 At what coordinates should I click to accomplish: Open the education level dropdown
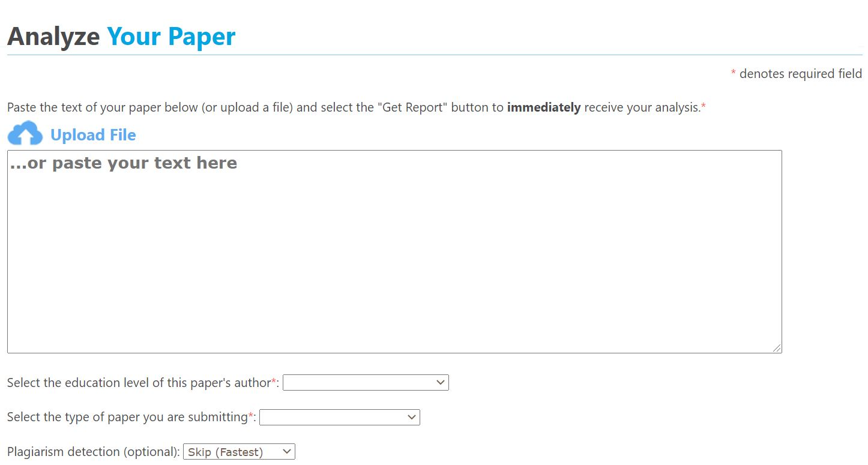365,382
